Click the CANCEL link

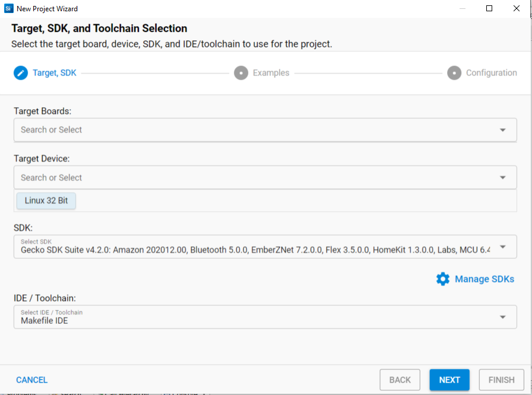click(x=31, y=380)
